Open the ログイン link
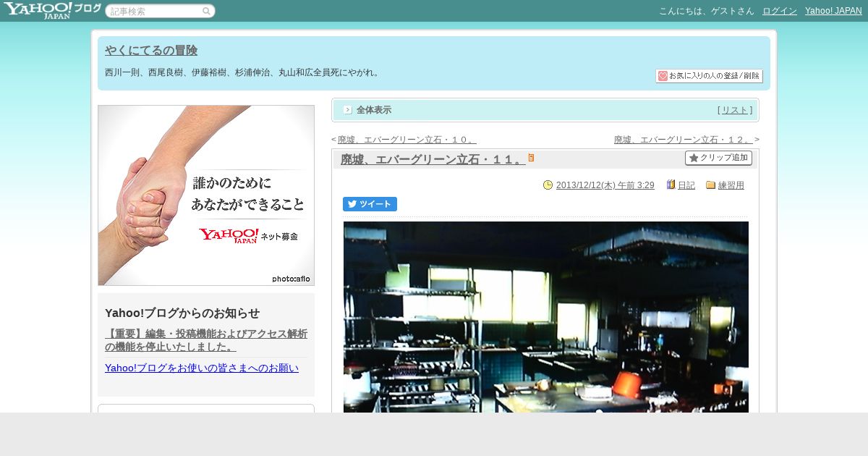The image size is (868, 456). pos(780,11)
